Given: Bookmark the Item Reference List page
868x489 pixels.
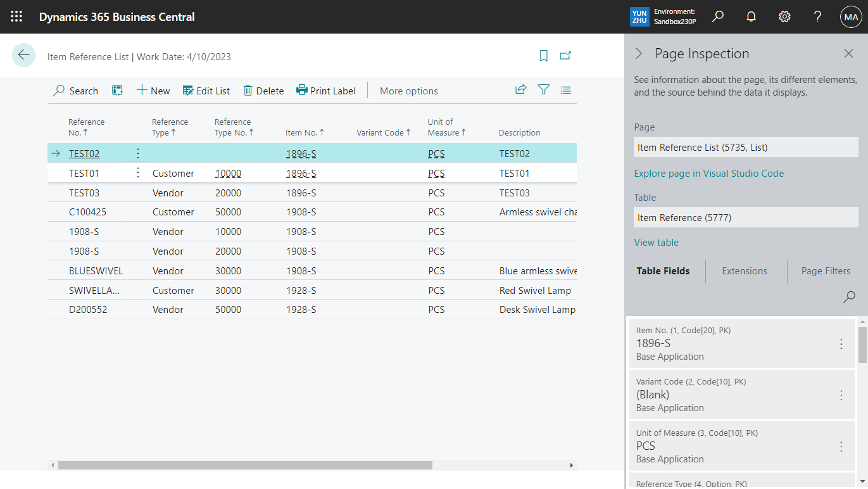Looking at the screenshot, I should pyautogui.click(x=543, y=56).
